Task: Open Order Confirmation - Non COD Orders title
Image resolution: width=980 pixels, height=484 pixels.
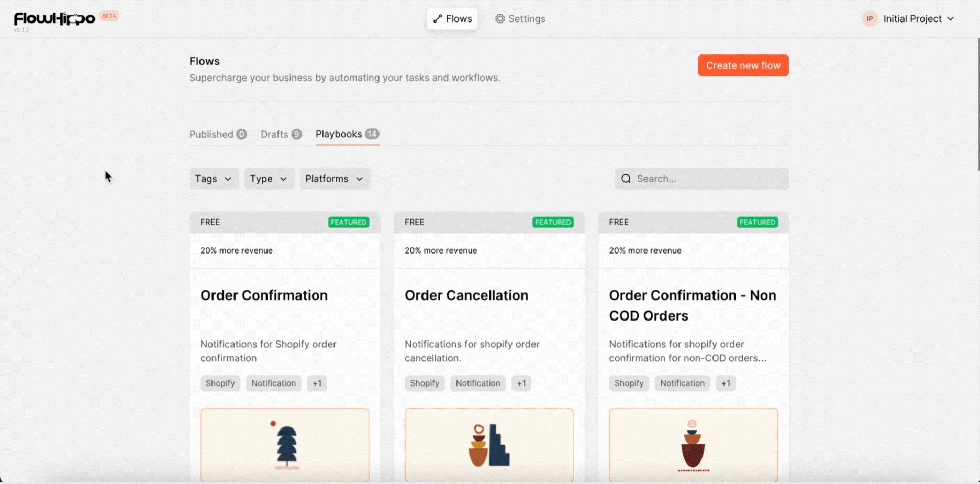Action: [693, 305]
